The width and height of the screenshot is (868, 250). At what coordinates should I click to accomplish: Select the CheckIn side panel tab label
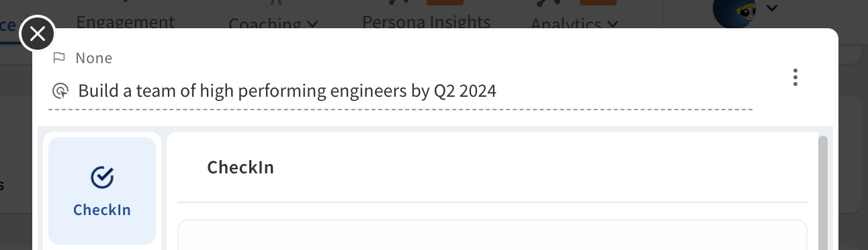tap(102, 210)
